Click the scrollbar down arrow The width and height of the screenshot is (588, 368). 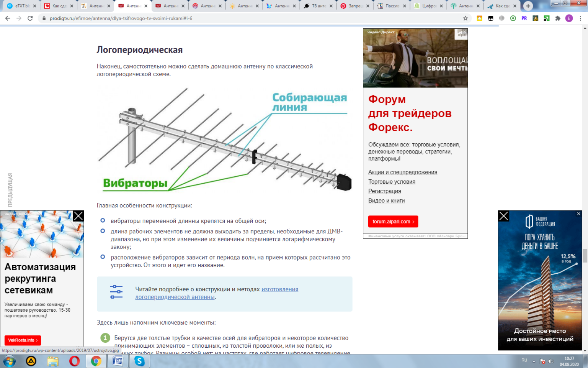tap(585, 350)
